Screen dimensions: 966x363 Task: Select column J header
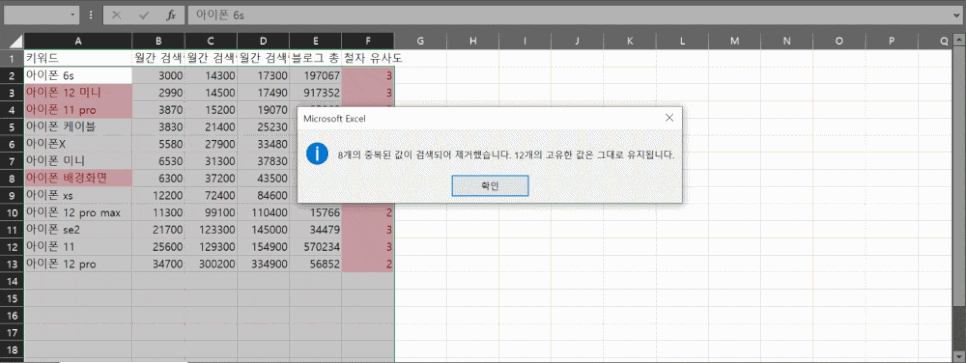577,41
